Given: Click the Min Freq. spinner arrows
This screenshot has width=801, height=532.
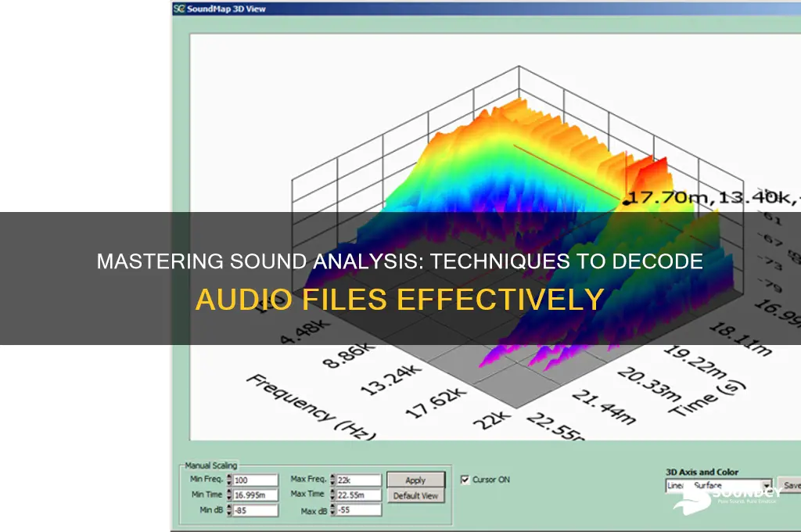Looking at the screenshot, I should (x=229, y=480).
